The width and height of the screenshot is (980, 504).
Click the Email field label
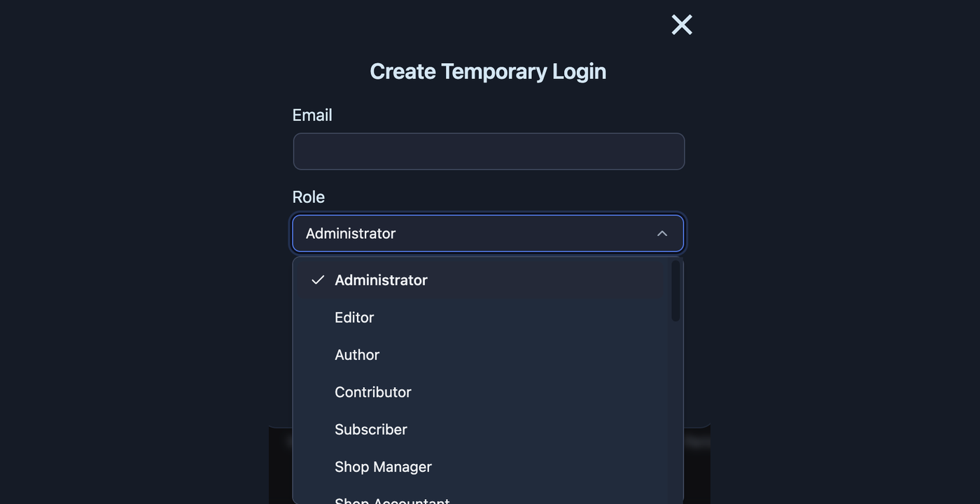[x=312, y=115]
